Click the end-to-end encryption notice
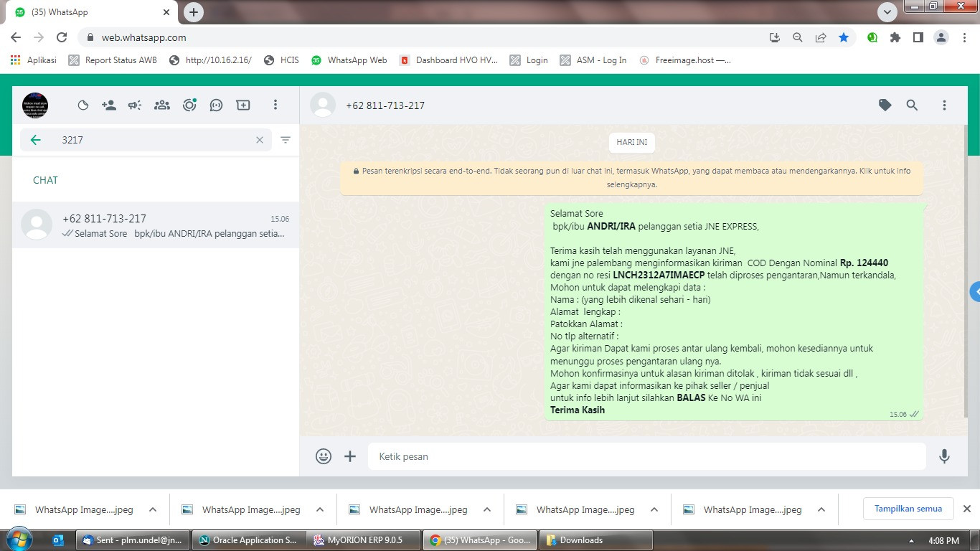 click(x=632, y=178)
